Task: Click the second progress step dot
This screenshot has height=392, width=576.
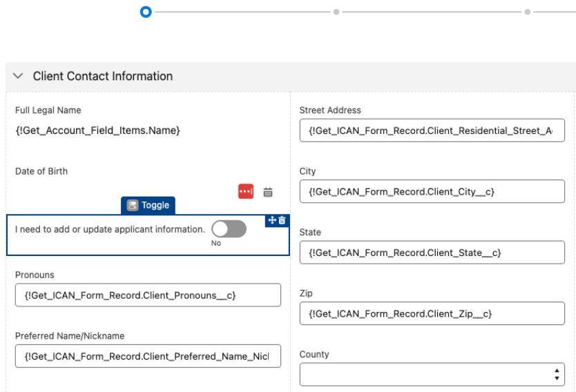Action: [x=336, y=12]
